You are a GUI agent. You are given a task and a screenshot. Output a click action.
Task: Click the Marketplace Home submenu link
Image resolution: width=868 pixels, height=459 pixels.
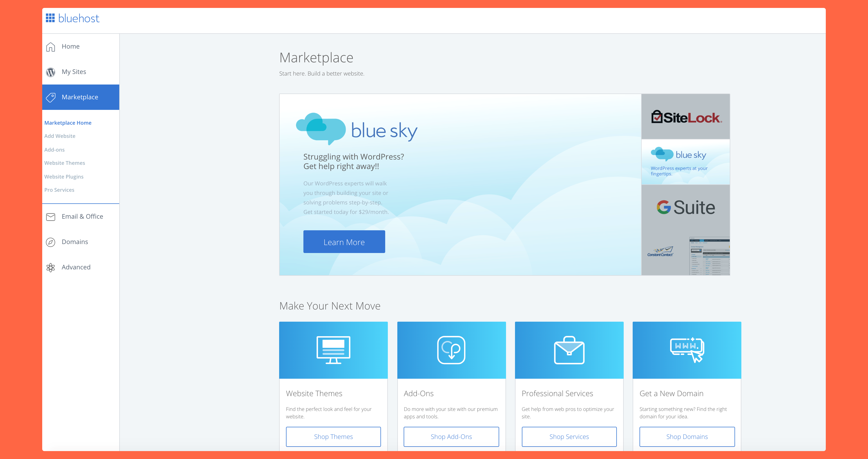[x=68, y=123]
